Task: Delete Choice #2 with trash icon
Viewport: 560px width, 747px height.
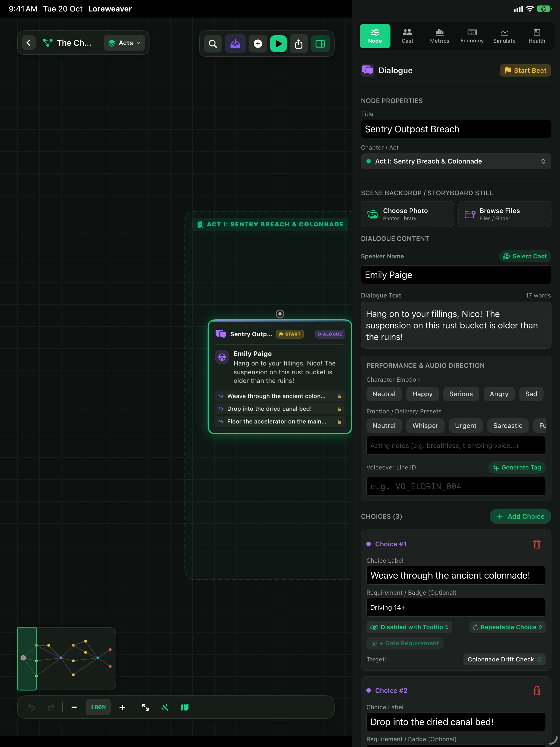Action: tap(537, 691)
